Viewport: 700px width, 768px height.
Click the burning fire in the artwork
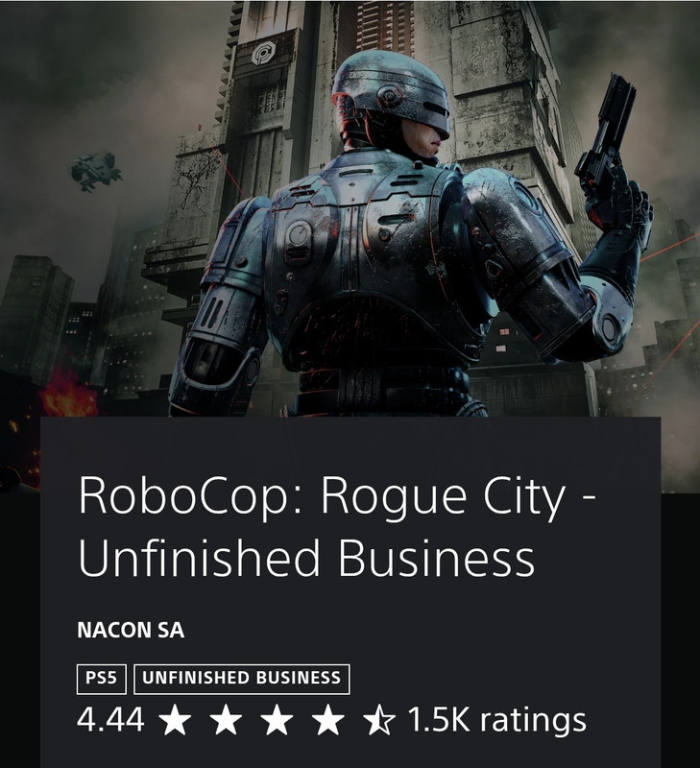(x=66, y=395)
